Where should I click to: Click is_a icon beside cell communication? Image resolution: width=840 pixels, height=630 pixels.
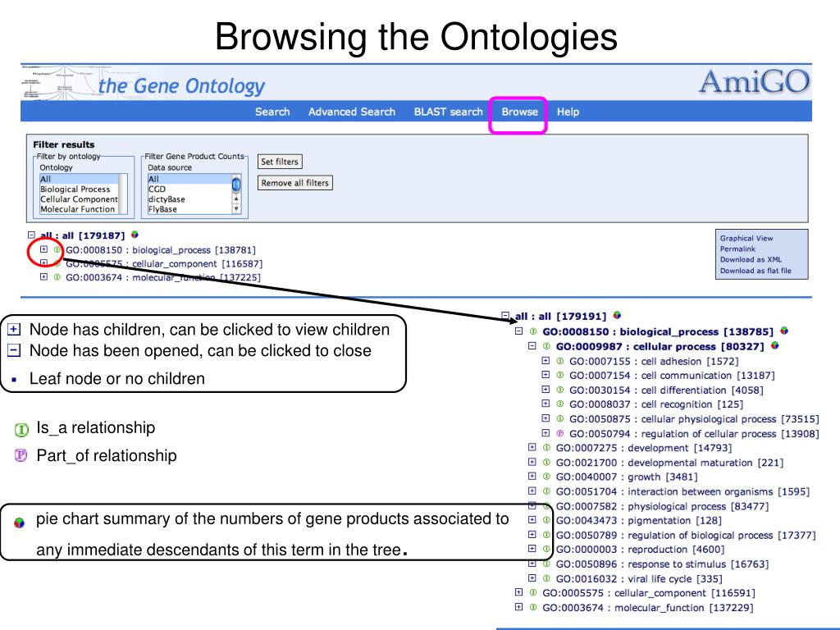pyautogui.click(x=559, y=375)
